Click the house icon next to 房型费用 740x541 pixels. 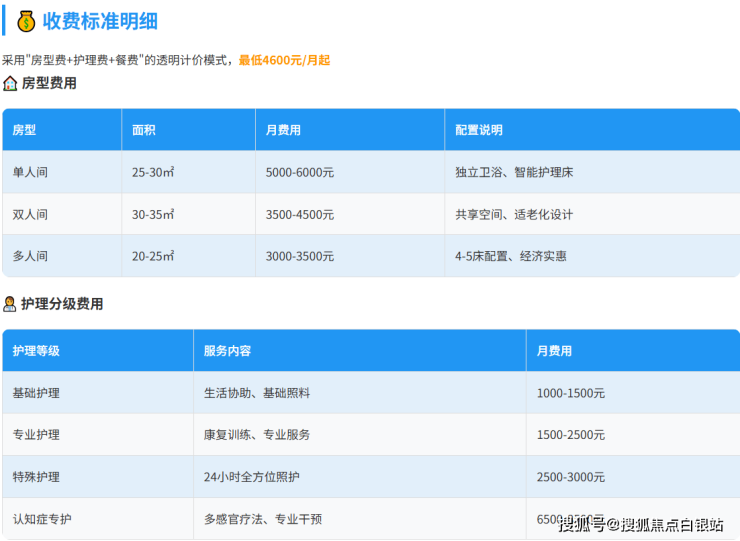pos(10,84)
